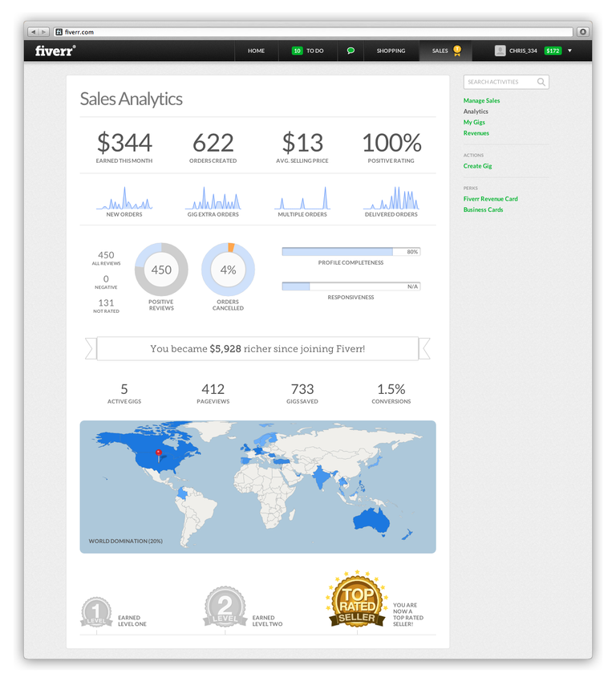Click the 733 Gigs Saved stat
Image resolution: width=616 pixels, height=690 pixels.
pyautogui.click(x=302, y=393)
